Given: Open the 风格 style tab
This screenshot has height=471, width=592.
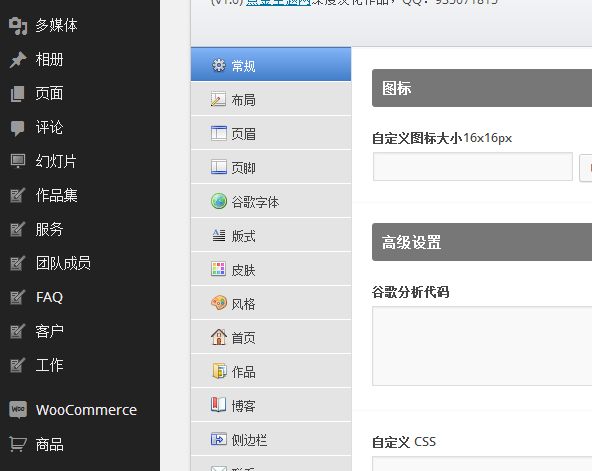Looking at the screenshot, I should pos(271,303).
